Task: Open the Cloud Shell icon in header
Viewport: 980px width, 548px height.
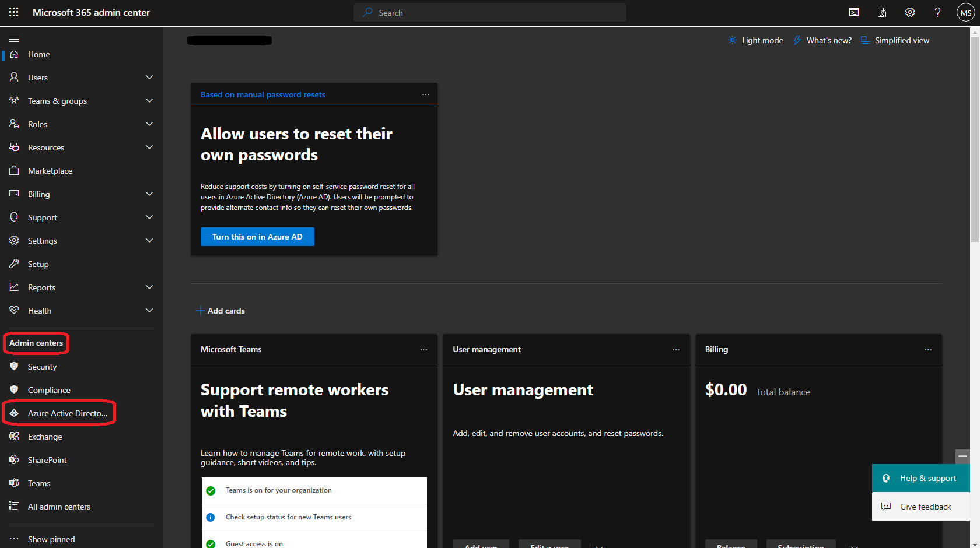Action: (854, 12)
